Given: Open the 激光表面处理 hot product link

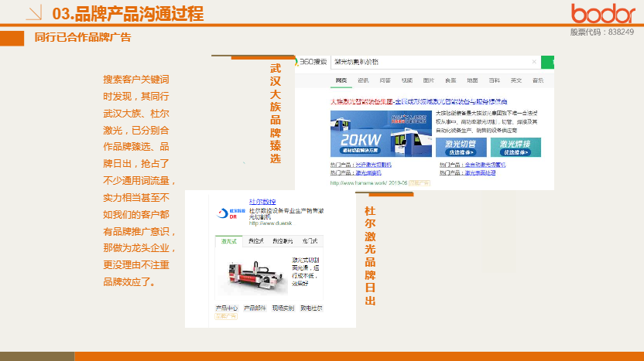Looking at the screenshot, I should [480, 172].
